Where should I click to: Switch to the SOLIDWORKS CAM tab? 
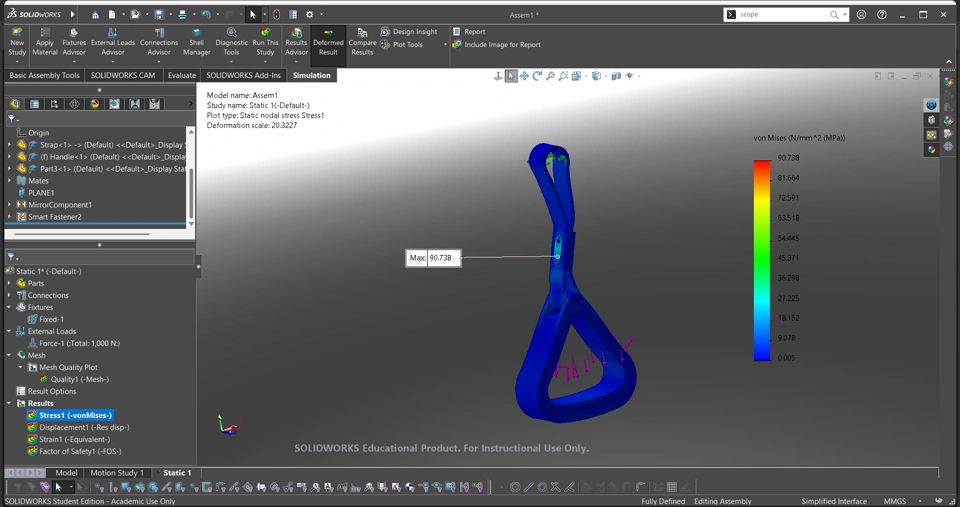122,75
